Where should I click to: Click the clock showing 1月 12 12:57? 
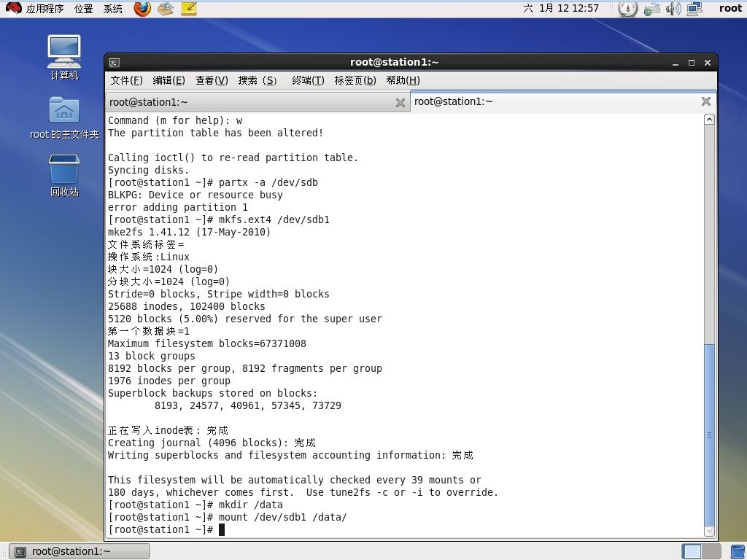point(561,8)
